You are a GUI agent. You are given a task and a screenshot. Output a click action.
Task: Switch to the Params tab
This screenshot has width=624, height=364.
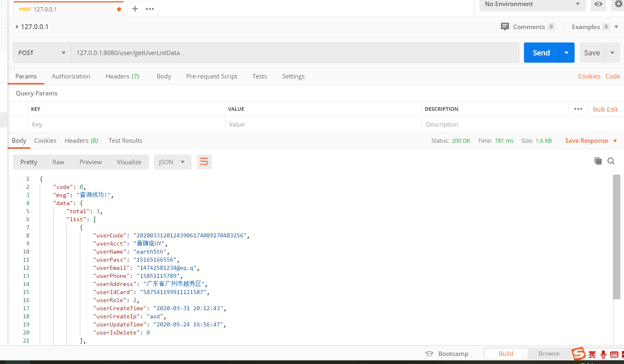tap(26, 76)
